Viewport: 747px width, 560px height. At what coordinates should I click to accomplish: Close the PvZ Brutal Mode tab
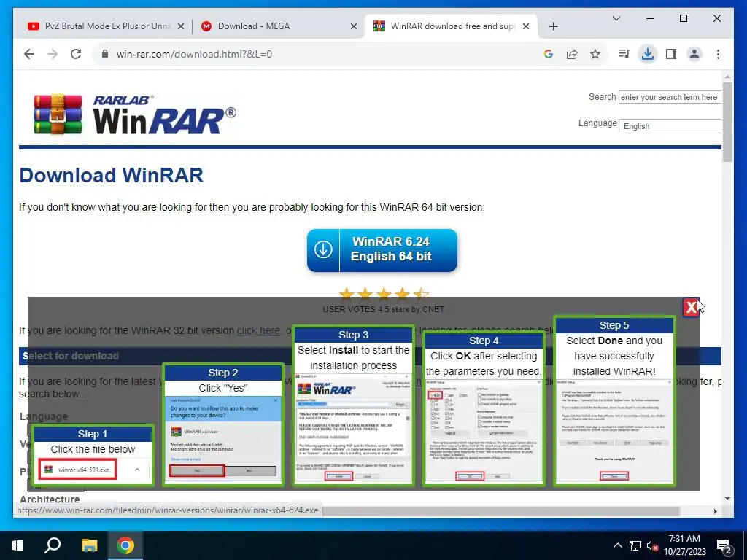coord(181,27)
